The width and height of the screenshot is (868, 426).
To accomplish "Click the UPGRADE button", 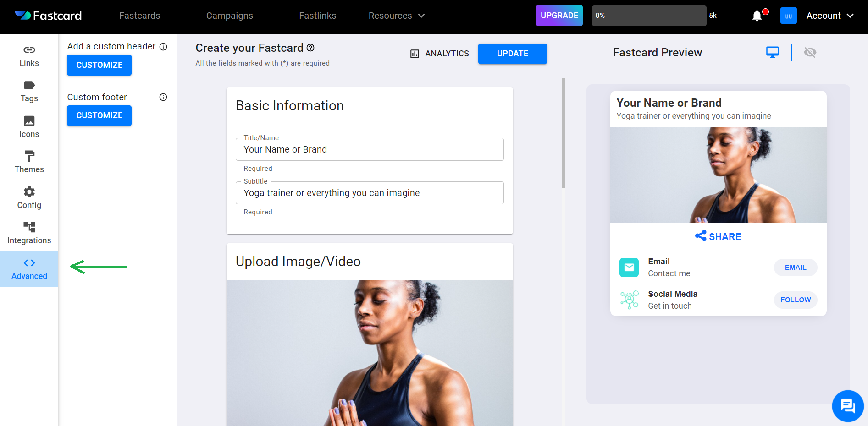I will (559, 16).
